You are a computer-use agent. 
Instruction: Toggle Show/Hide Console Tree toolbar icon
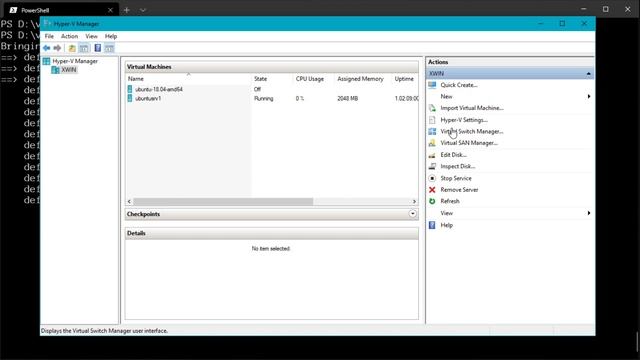pyautogui.click(x=84, y=48)
